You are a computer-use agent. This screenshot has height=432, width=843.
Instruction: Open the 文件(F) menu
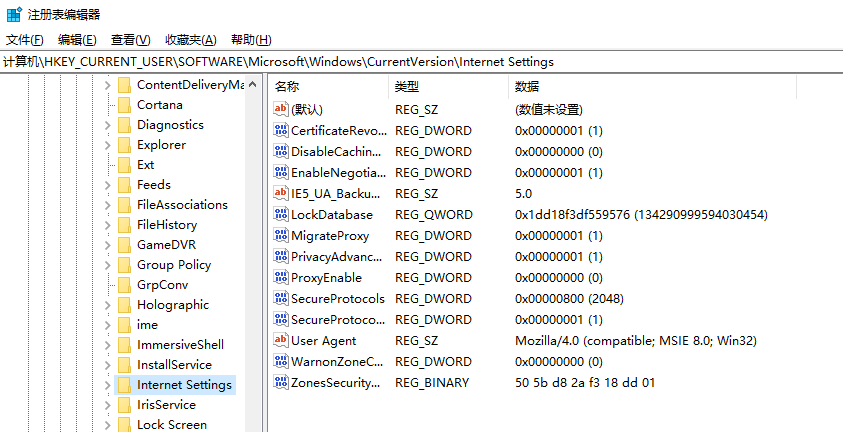click(x=25, y=40)
